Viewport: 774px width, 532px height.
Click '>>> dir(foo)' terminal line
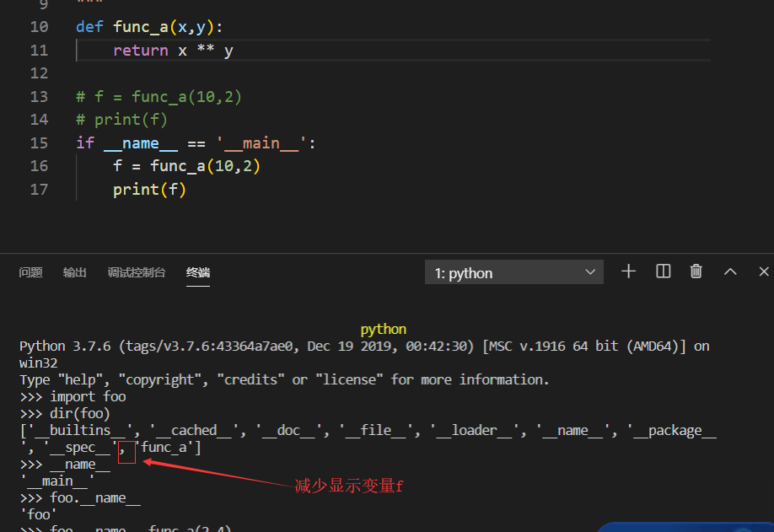(x=65, y=414)
